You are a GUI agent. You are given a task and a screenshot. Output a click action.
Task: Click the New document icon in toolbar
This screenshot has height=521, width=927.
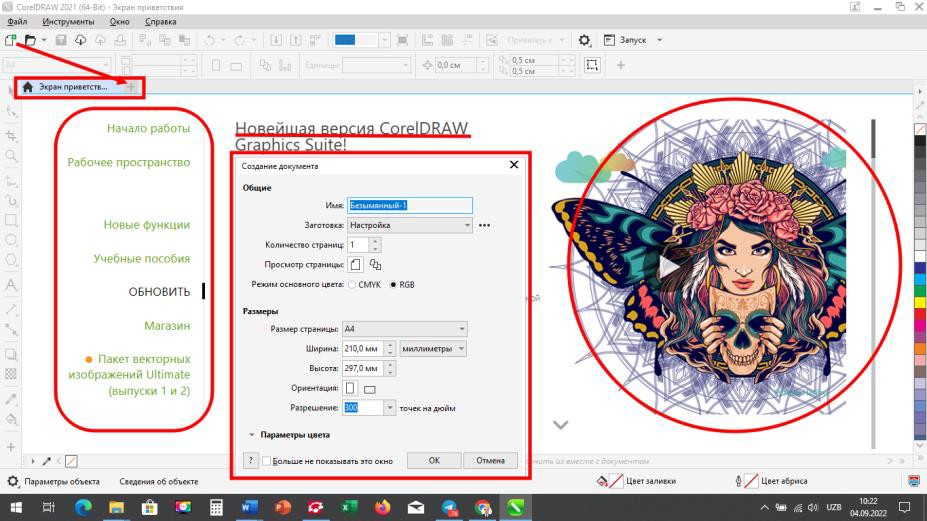click(x=10, y=40)
